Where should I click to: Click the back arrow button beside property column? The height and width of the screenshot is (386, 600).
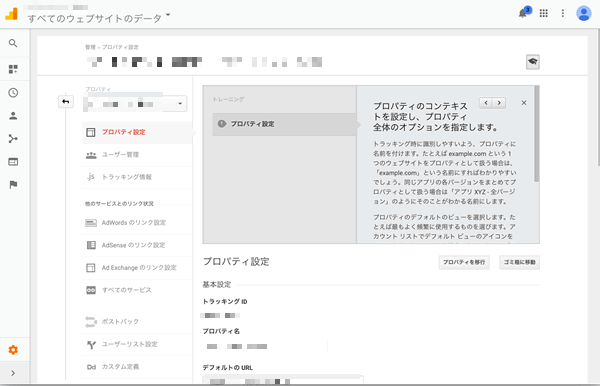point(66,102)
